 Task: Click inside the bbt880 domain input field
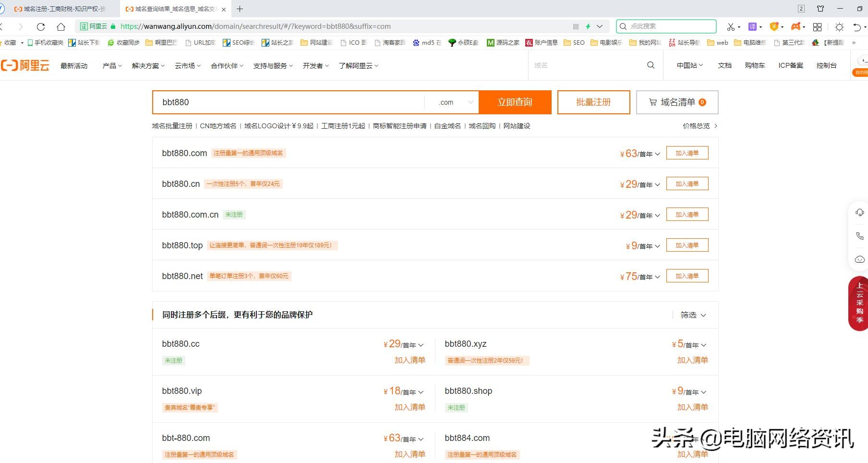coord(288,102)
